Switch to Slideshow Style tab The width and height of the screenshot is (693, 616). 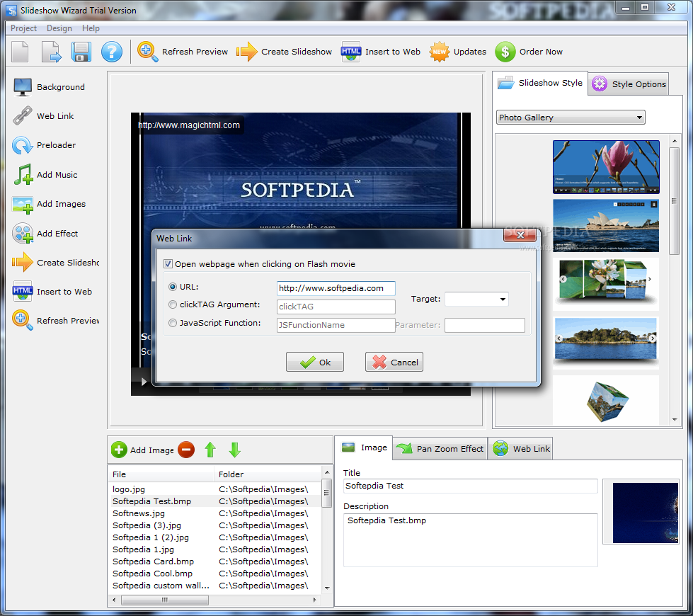[x=540, y=83]
